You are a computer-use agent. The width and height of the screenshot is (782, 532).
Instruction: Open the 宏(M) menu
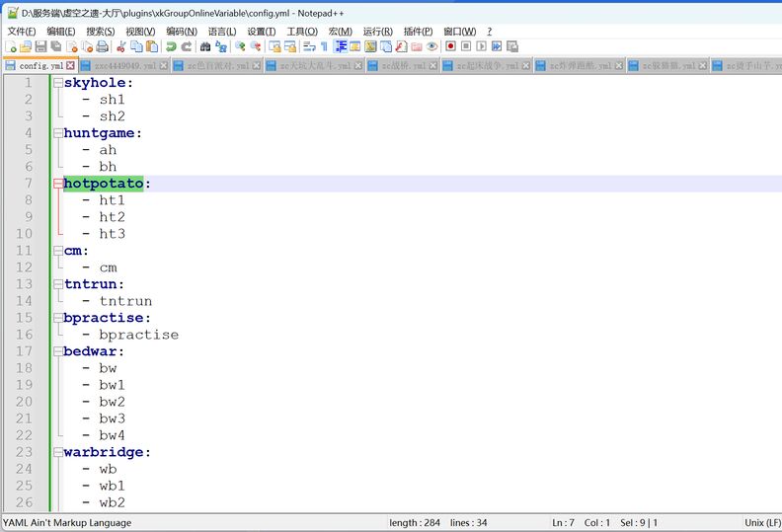(340, 32)
